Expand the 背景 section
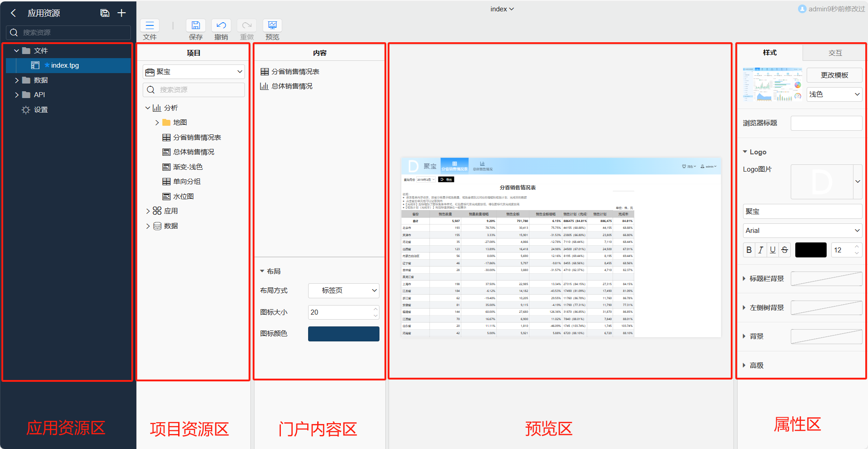The height and width of the screenshot is (449, 868). point(744,336)
